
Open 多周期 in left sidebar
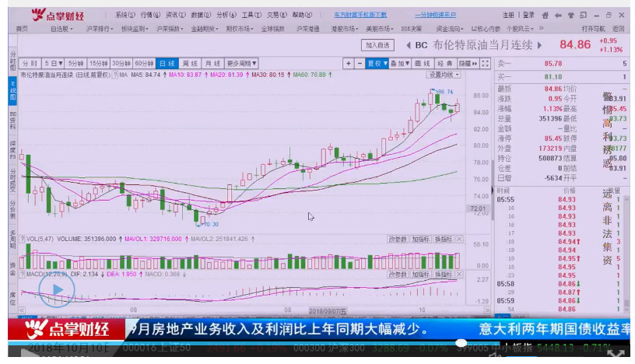[12, 239]
